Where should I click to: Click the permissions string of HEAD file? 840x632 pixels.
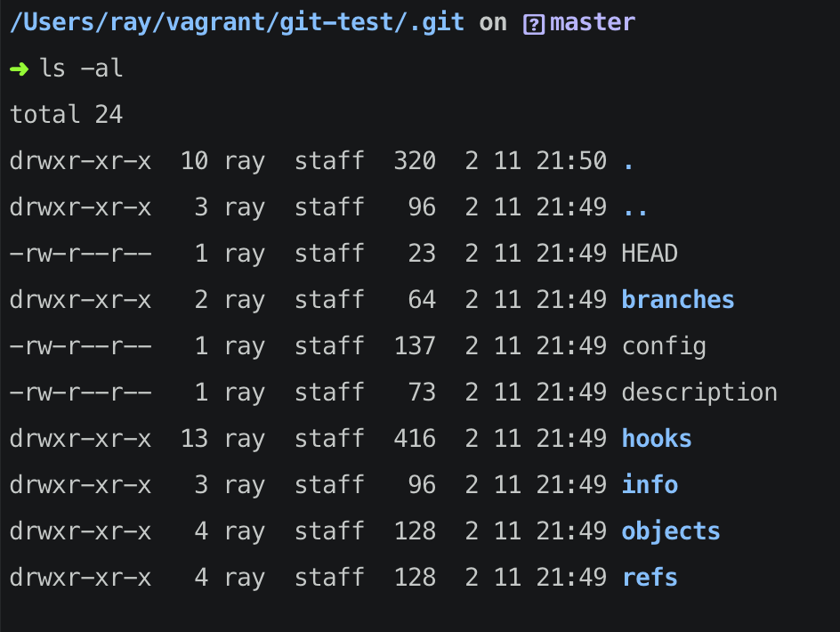tap(81, 254)
